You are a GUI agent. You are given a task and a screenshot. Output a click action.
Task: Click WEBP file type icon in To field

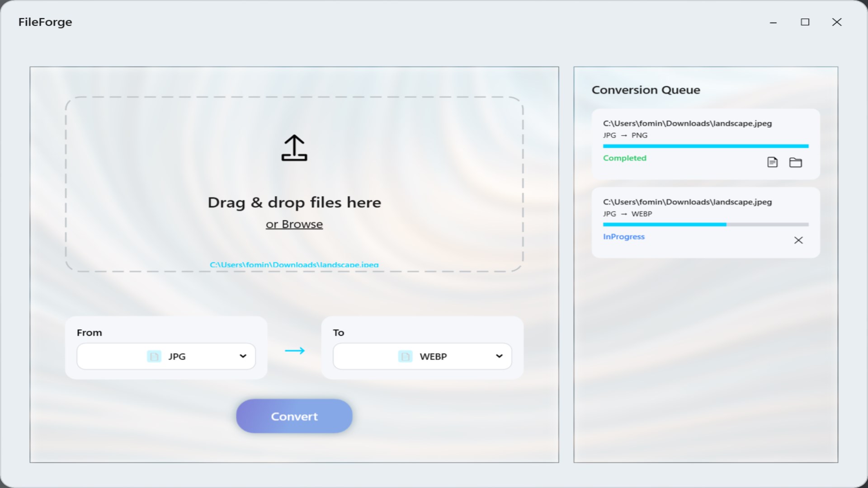click(x=405, y=357)
